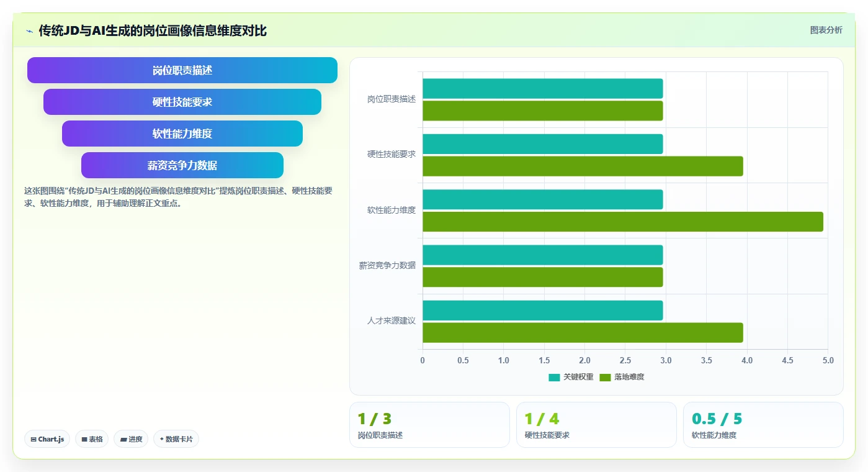The height and width of the screenshot is (472, 868).
Task: Select the 薪资竞争力数据 funnel bar
Action: tap(182, 165)
